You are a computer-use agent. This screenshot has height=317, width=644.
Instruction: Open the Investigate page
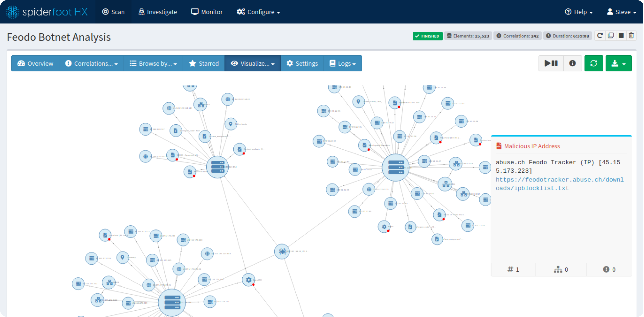(x=158, y=12)
